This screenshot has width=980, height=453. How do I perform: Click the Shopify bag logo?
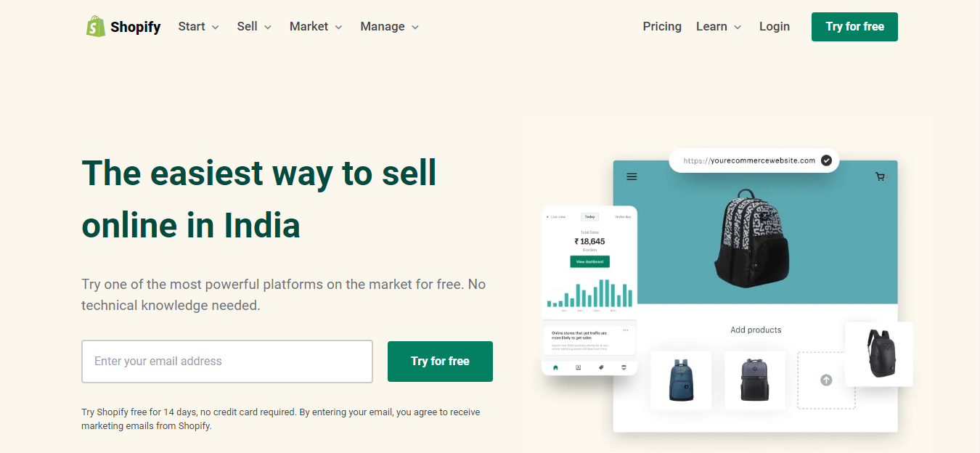click(x=96, y=26)
